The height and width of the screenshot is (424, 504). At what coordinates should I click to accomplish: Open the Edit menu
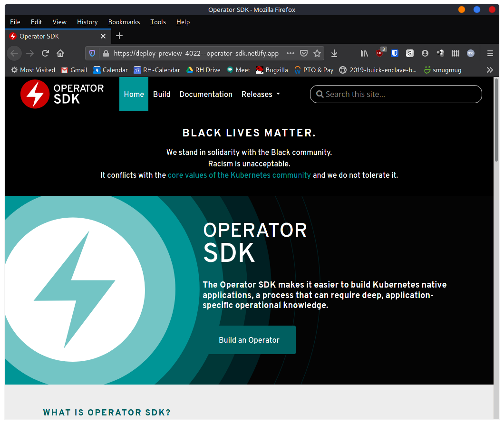[36, 22]
